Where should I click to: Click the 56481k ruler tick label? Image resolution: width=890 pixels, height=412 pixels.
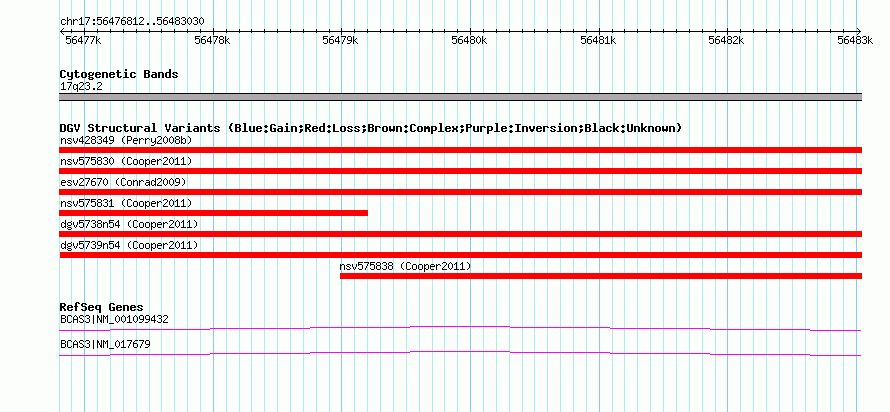coord(598,40)
